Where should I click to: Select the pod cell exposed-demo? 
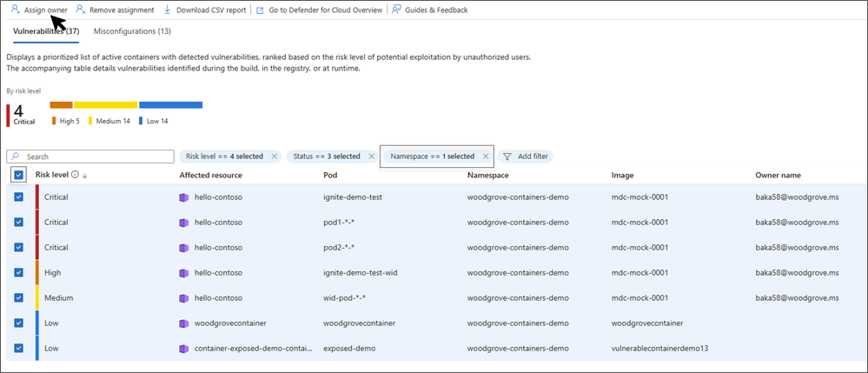point(349,348)
